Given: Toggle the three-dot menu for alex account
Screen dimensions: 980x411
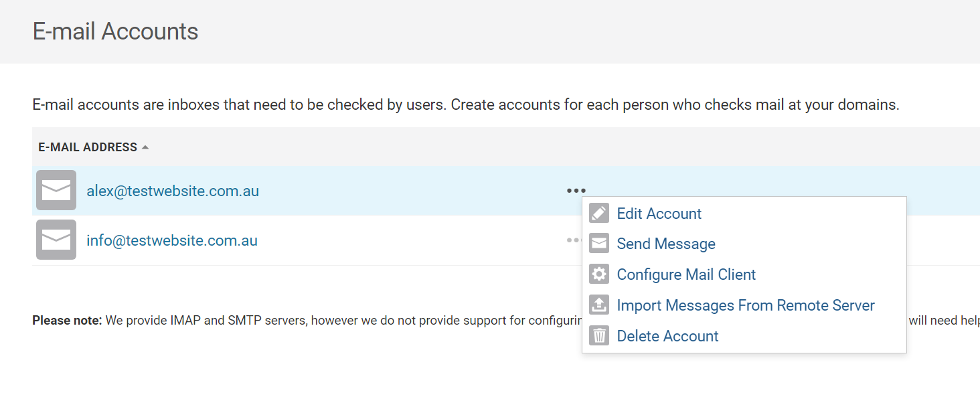Looking at the screenshot, I should pos(576,191).
